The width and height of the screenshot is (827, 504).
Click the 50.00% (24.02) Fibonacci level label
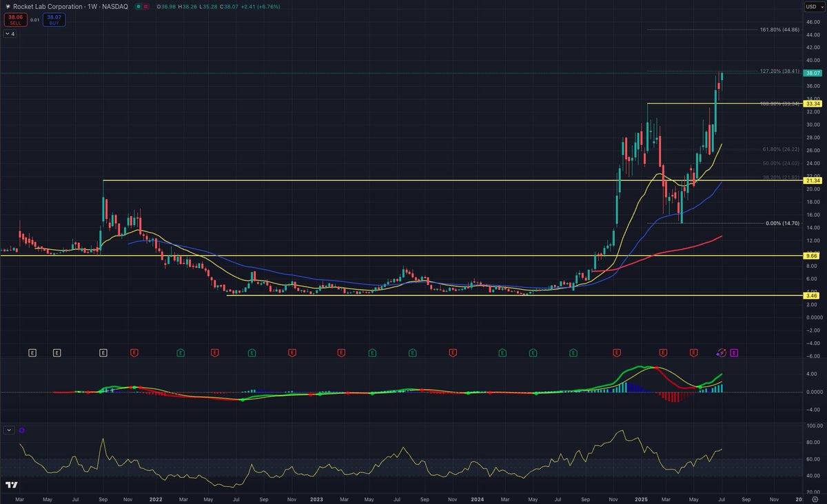pyautogui.click(x=780, y=163)
